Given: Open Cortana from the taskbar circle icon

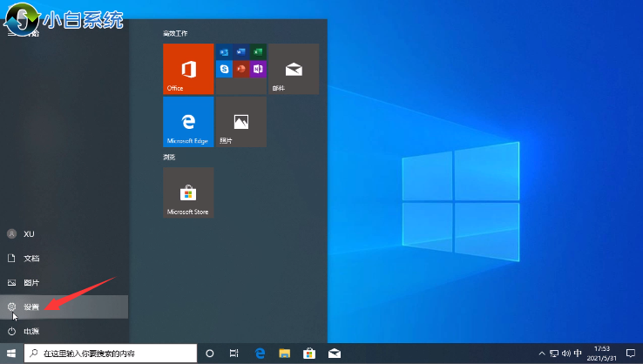Looking at the screenshot, I should 210,354.
